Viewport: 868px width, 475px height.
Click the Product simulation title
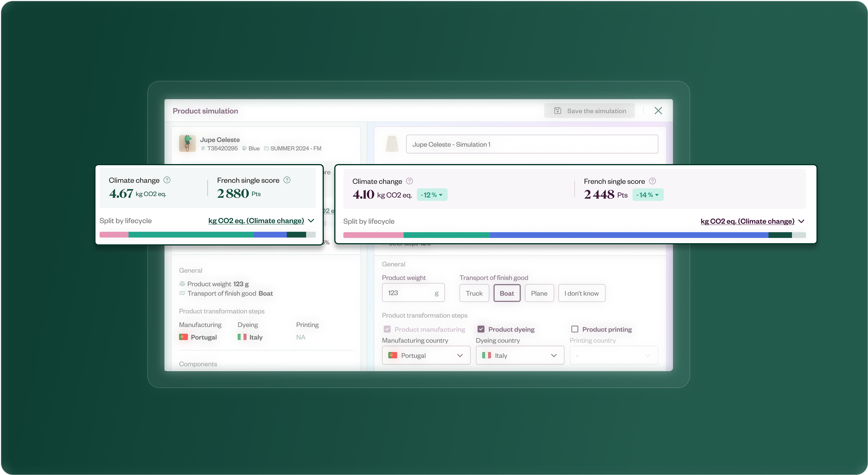[205, 111]
